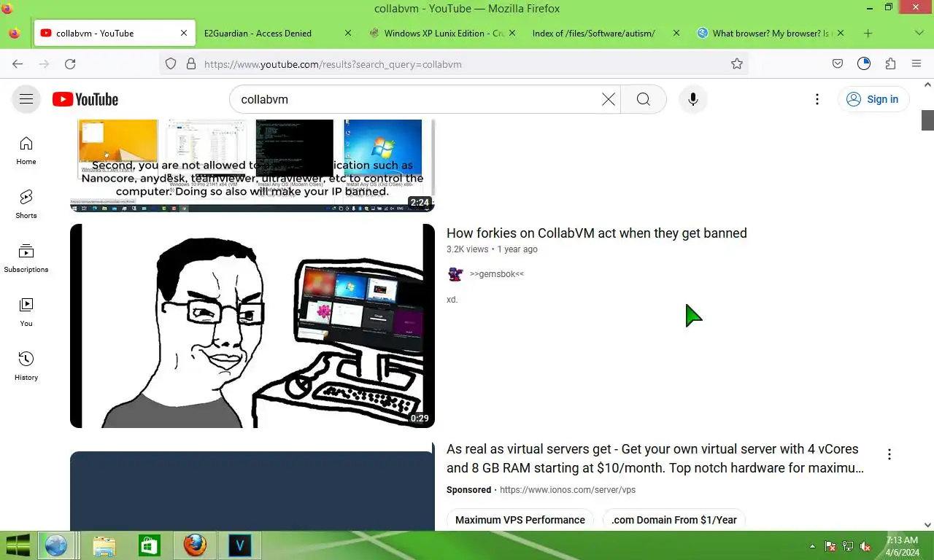The image size is (934, 560).
Task: Open the ionos.com/server/vps ad link
Action: click(x=568, y=490)
